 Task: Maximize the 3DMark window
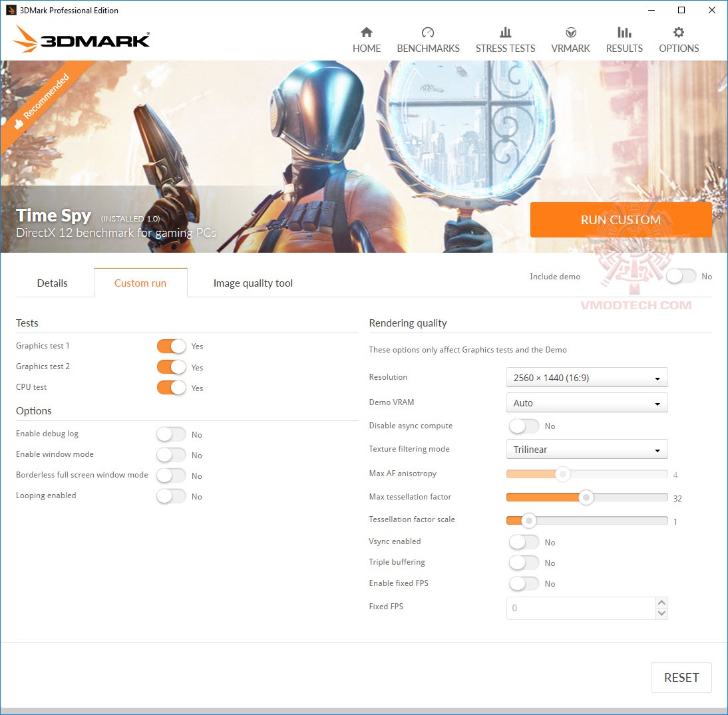[681, 10]
